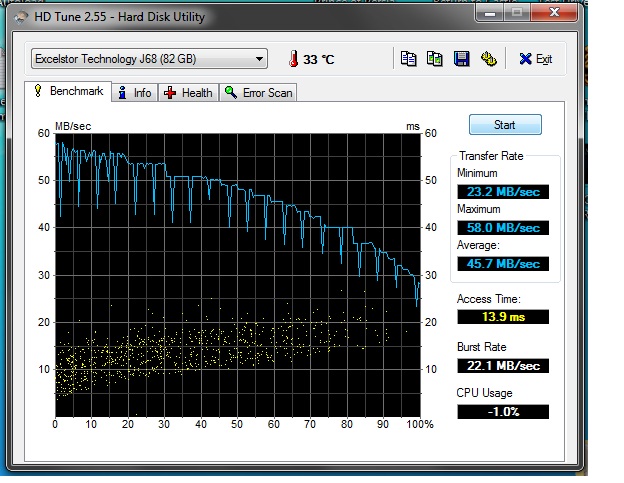Click the HD Tune title bar icon

coord(21,17)
